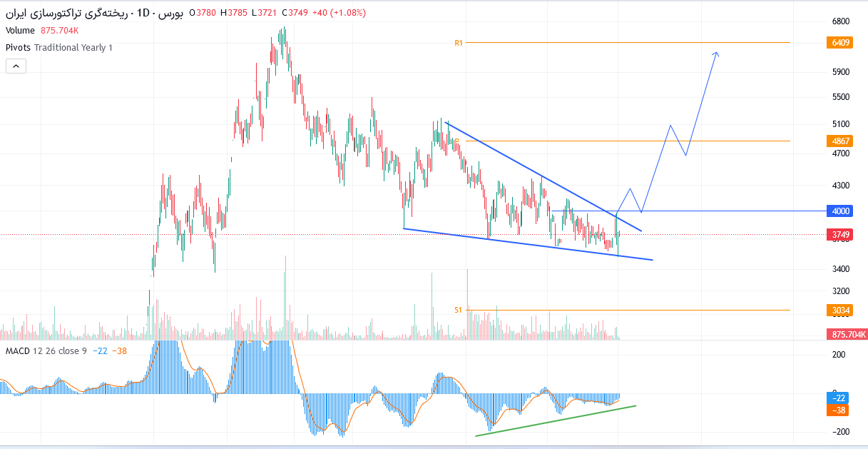Click the Volume indicator legend name
Image resolution: width=868 pixels, height=449 pixels.
pyautogui.click(x=20, y=31)
